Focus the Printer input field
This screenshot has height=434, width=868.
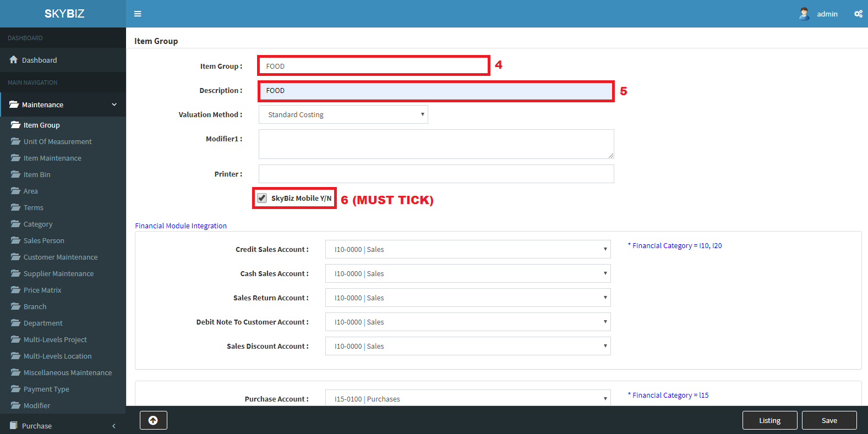(x=436, y=174)
